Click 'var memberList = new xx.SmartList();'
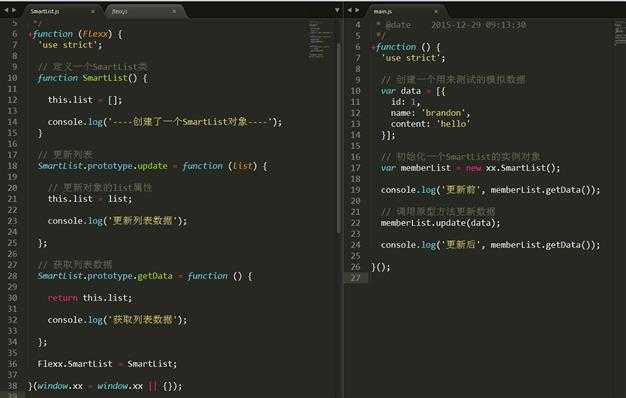 471,168
